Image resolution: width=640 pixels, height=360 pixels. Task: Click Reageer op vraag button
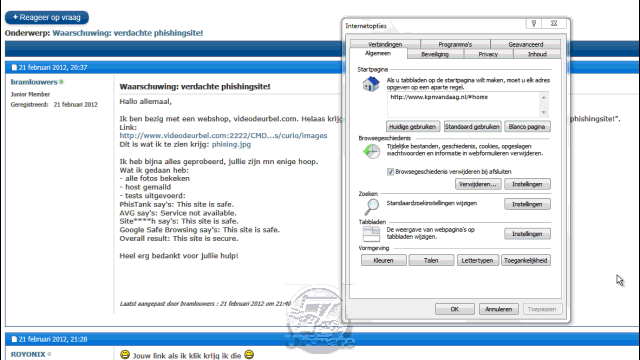[x=47, y=18]
